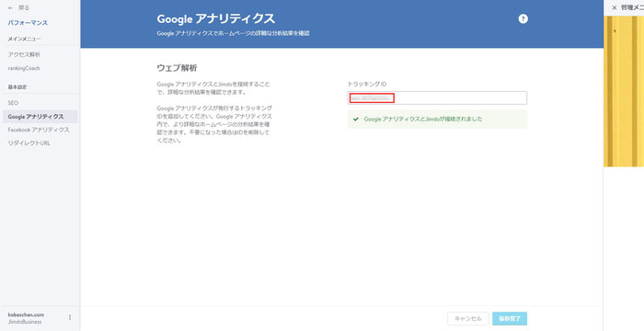Open Facebook アナリティクス in the sidebar
Image resolution: width=644 pixels, height=331 pixels.
[x=39, y=130]
